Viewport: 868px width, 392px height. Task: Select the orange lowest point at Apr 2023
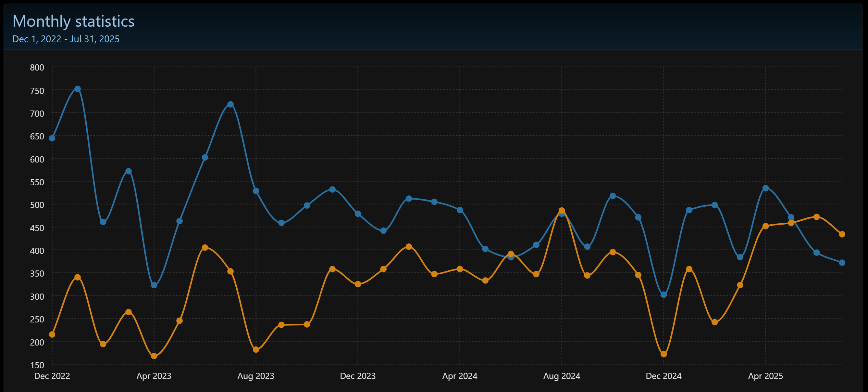[x=154, y=356]
